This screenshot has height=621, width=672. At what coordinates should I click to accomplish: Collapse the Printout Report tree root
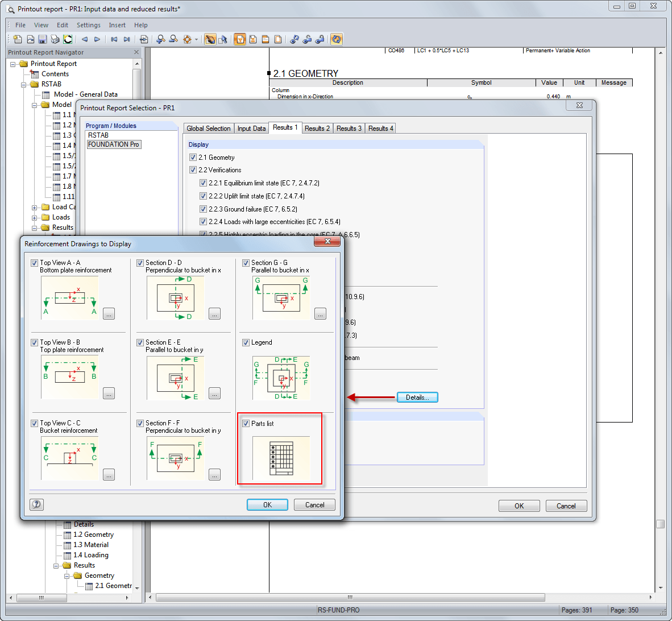pos(13,64)
